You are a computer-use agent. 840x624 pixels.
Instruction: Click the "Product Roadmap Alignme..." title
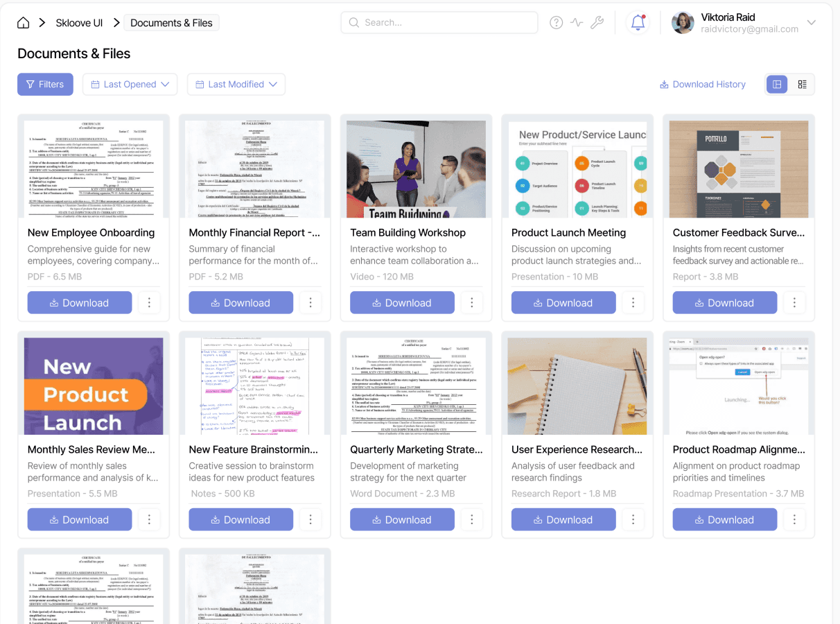click(x=739, y=450)
